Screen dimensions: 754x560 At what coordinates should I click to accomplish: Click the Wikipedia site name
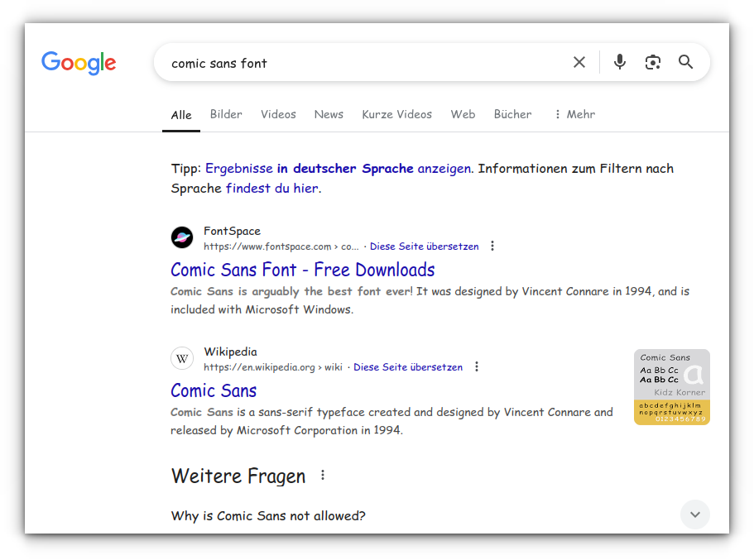point(230,352)
